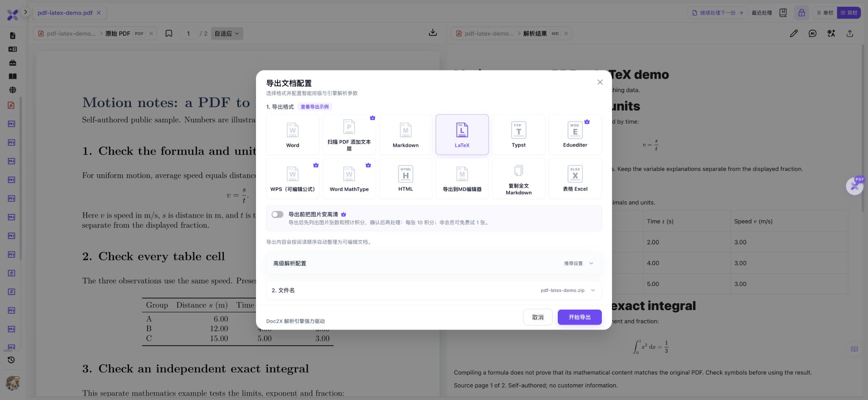Close the 解析结果 tab

566,34
